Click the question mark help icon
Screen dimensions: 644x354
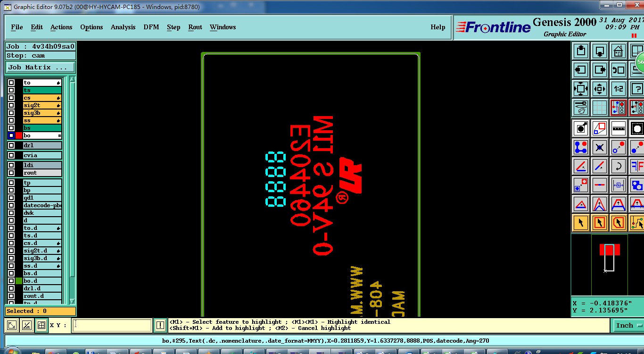click(x=637, y=89)
